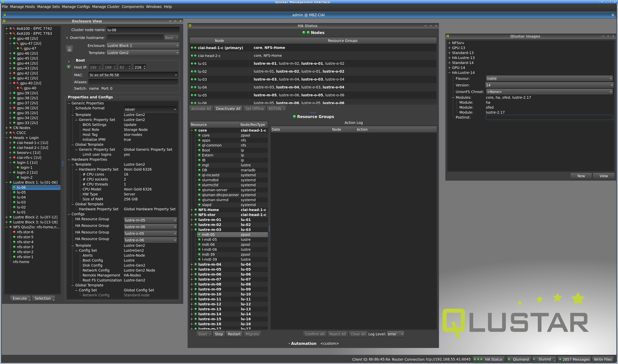Screen dimensions: 618x364
Task: Click the red status LED of nfs-stor-6
Action: click(14, 232)
